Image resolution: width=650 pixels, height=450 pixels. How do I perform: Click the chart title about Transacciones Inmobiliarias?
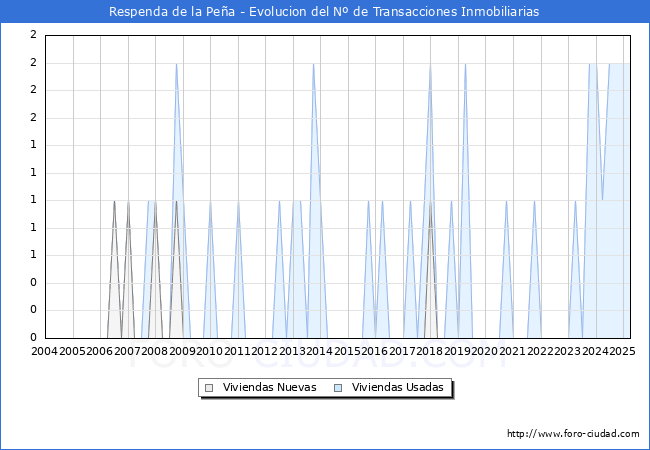tap(324, 11)
